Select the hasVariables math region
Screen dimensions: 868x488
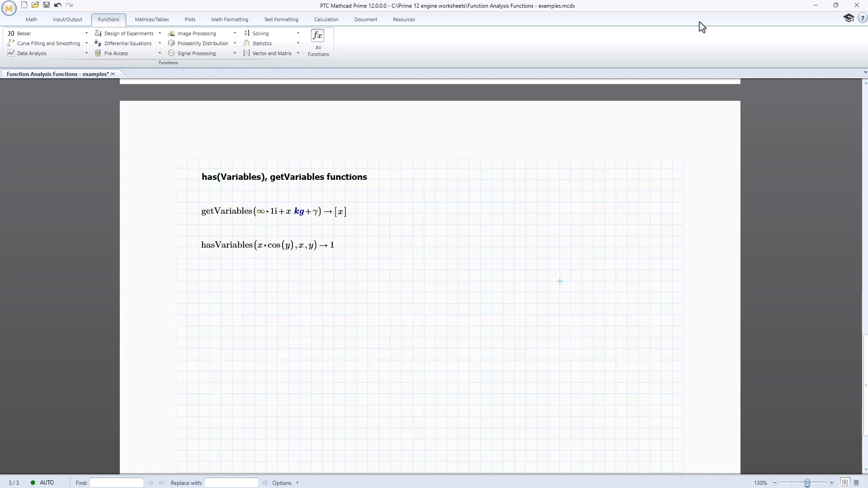tap(268, 245)
